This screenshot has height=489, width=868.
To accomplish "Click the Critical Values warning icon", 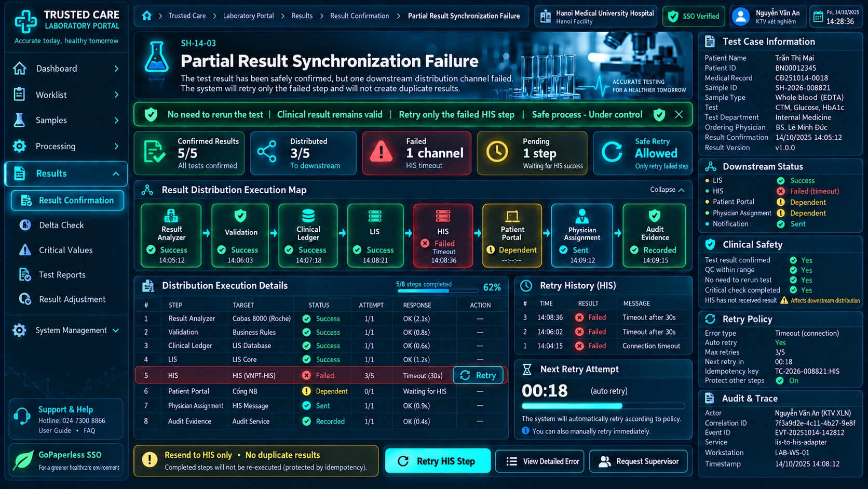I will [25, 250].
